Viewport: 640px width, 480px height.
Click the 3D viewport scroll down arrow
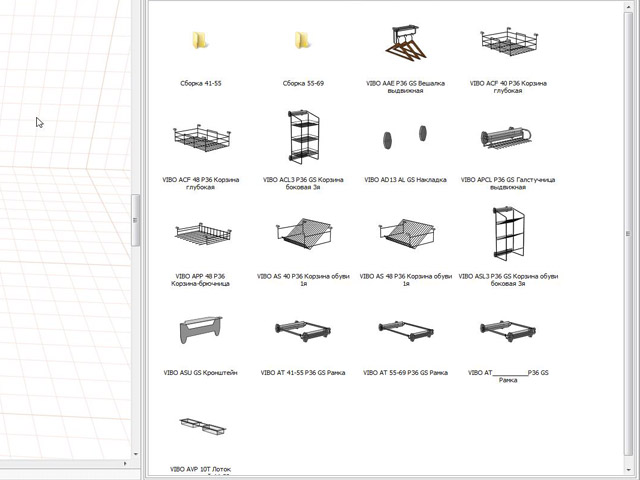click(136, 454)
